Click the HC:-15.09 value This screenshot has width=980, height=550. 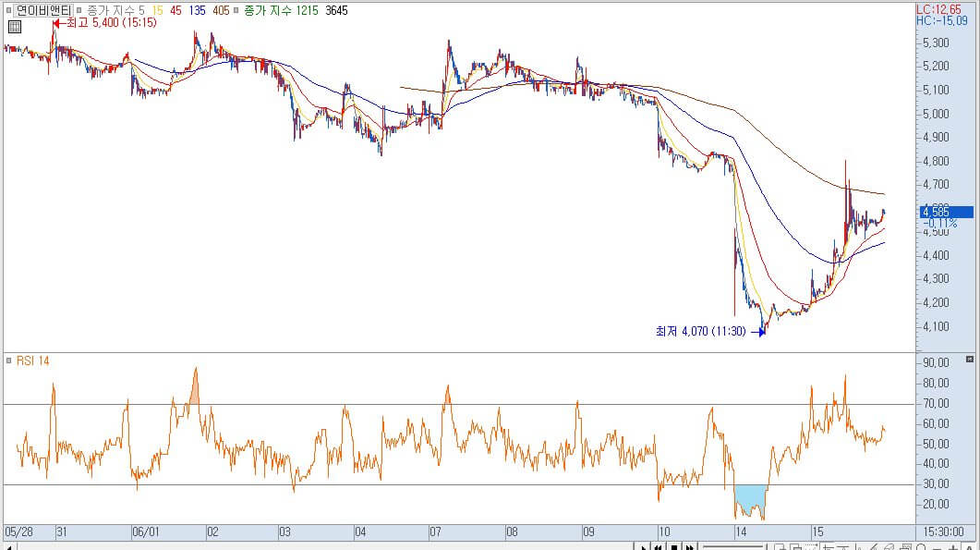click(x=942, y=20)
